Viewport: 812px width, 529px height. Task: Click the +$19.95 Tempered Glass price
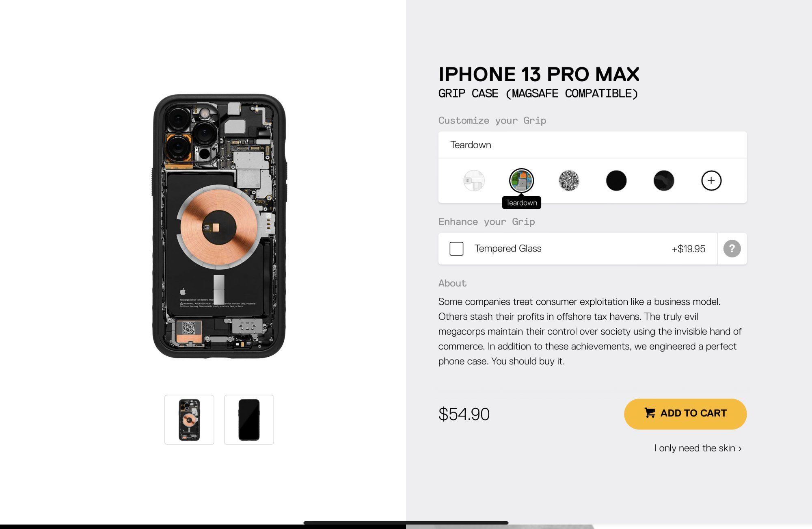pyautogui.click(x=688, y=249)
